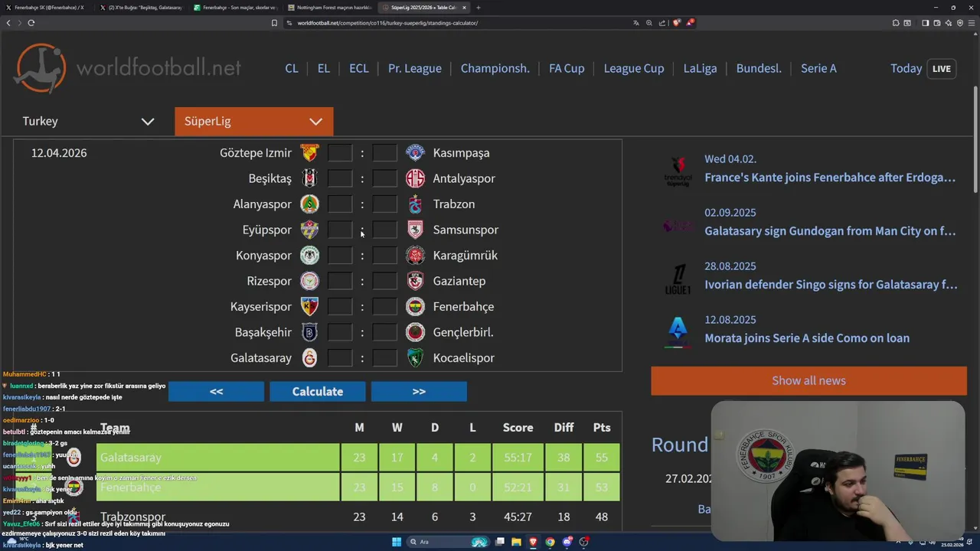Screen dimensions: 980x551
Task: Open the Brave hamburger menu
Action: pos(972,23)
